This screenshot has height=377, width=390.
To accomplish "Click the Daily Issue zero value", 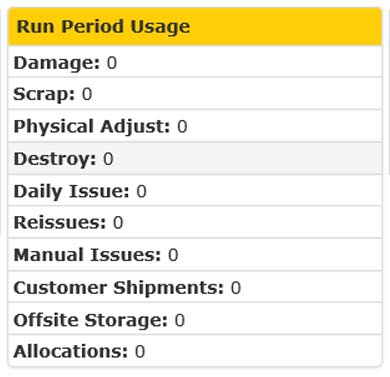I will click(x=141, y=191).
